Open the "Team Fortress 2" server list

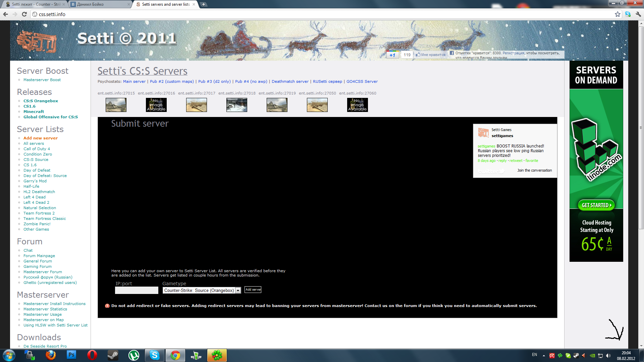(39, 213)
